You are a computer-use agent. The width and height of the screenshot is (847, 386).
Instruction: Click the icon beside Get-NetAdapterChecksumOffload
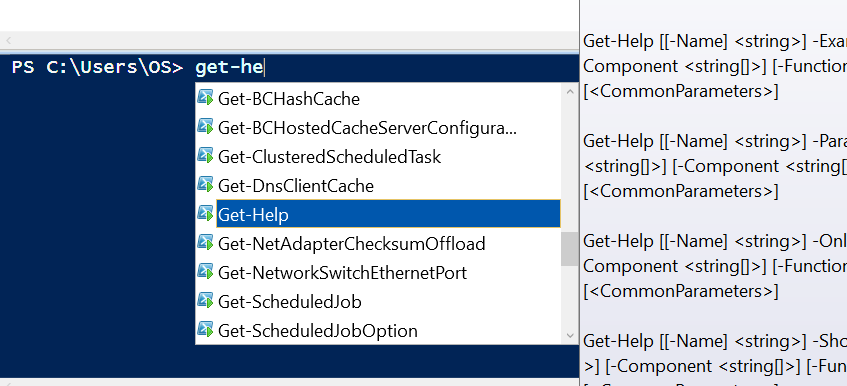click(x=205, y=243)
